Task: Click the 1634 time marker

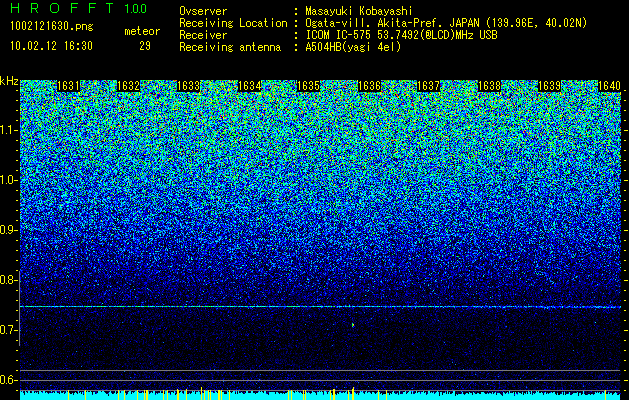Action: coord(250,86)
